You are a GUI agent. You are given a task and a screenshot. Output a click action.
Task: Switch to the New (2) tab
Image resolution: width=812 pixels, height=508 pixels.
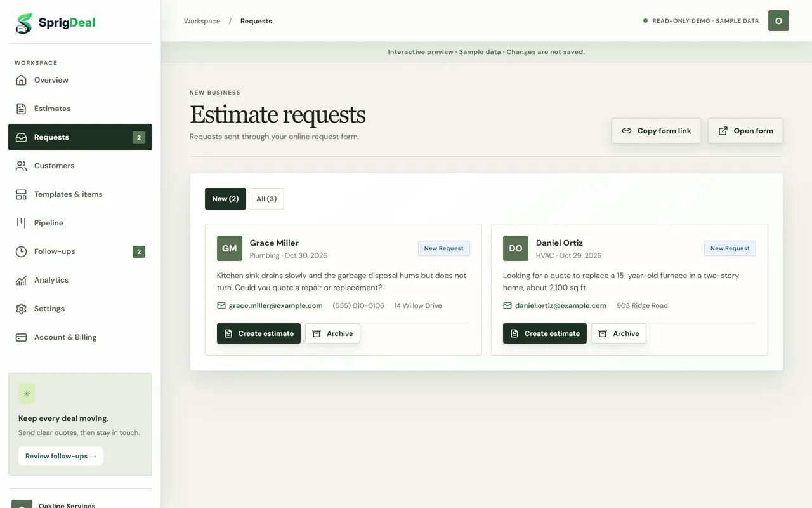[225, 199]
